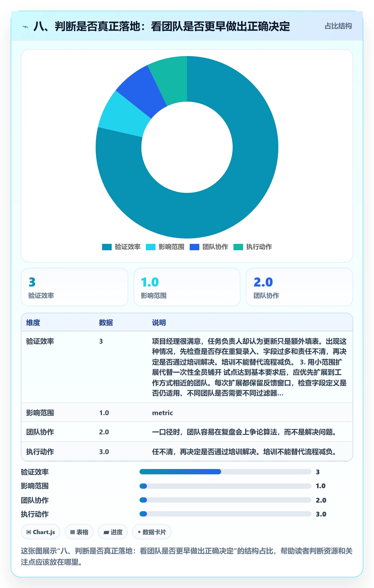Select the 团队协作 data card showing 2.0
The image size is (374, 588).
point(299,287)
